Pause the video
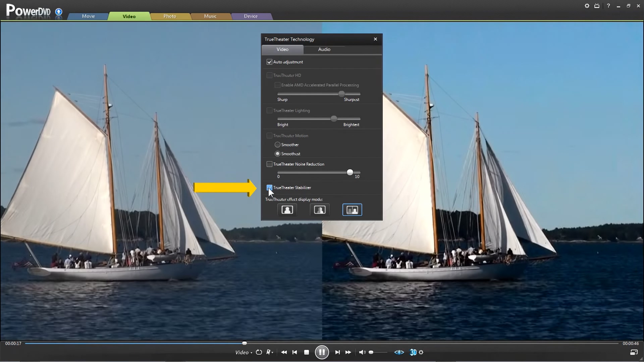 [x=322, y=352]
